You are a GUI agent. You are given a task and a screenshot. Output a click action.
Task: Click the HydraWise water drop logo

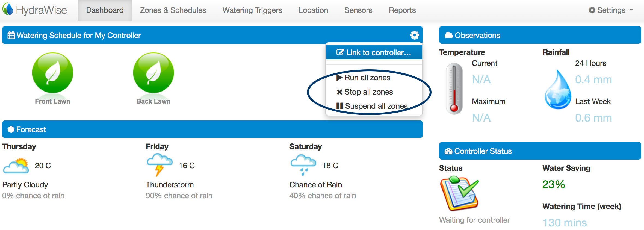pyautogui.click(x=8, y=10)
